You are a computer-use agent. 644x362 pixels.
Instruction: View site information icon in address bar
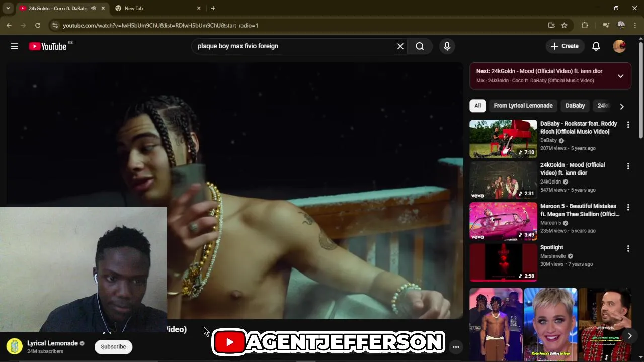tap(55, 25)
